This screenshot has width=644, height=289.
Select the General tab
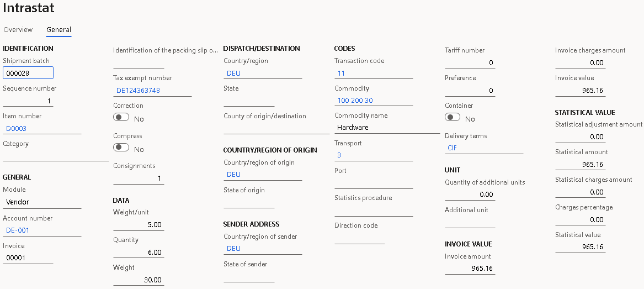pyautogui.click(x=58, y=30)
